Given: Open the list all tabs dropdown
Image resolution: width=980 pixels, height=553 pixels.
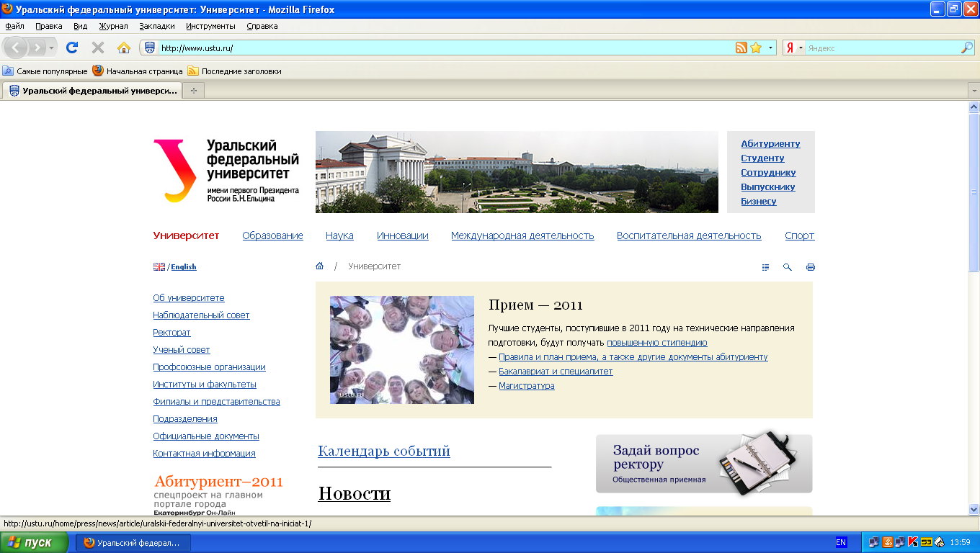Looking at the screenshot, I should (x=974, y=91).
